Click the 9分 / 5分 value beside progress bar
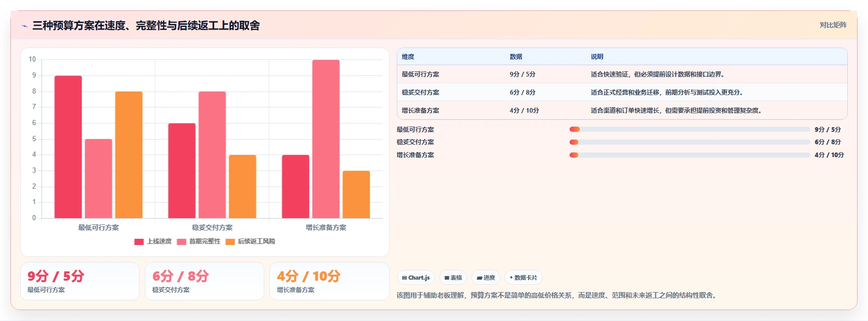 [x=828, y=130]
